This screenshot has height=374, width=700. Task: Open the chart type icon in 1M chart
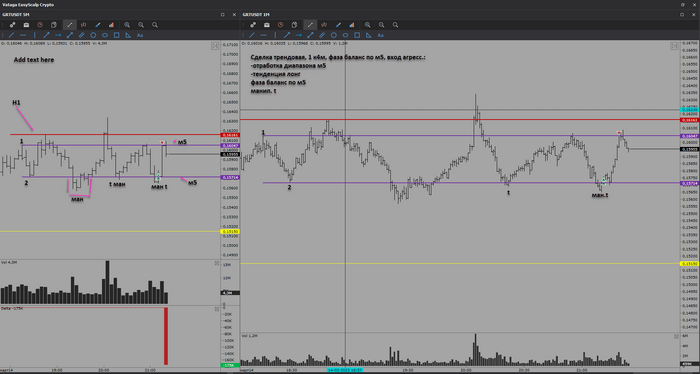[x=324, y=25]
